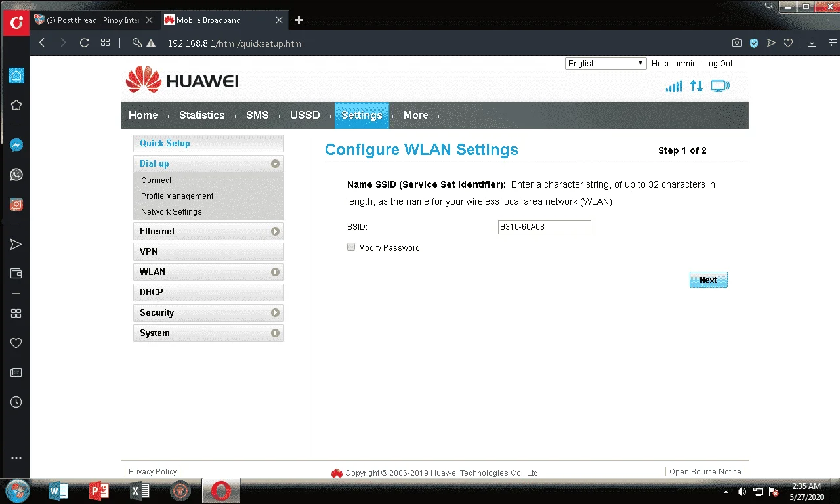The width and height of the screenshot is (840, 504).
Task: Open a new browser tab
Action: click(x=299, y=20)
